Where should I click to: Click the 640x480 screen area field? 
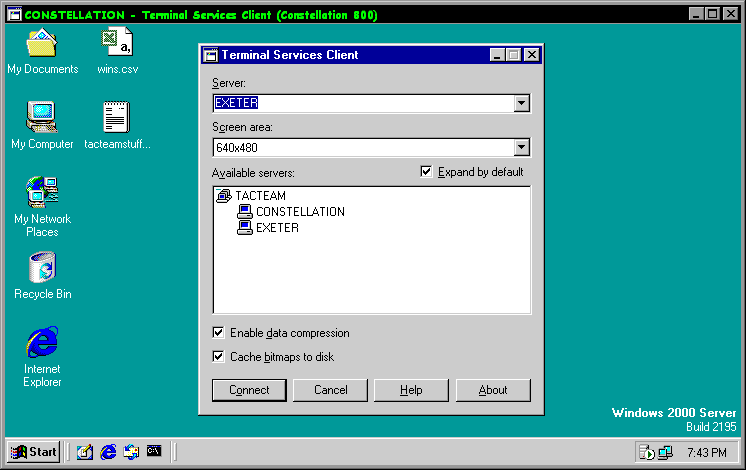(363, 147)
